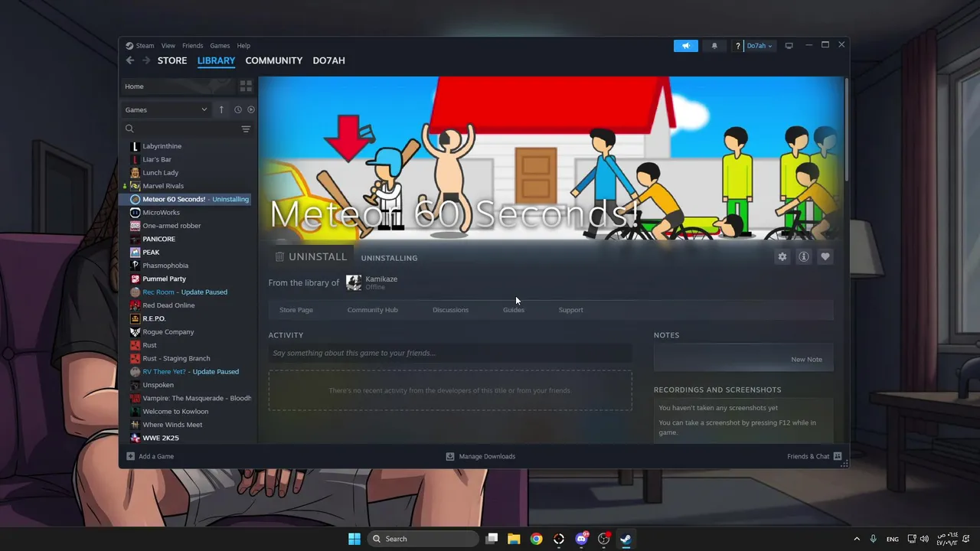Open Friends & Chat

(815, 456)
